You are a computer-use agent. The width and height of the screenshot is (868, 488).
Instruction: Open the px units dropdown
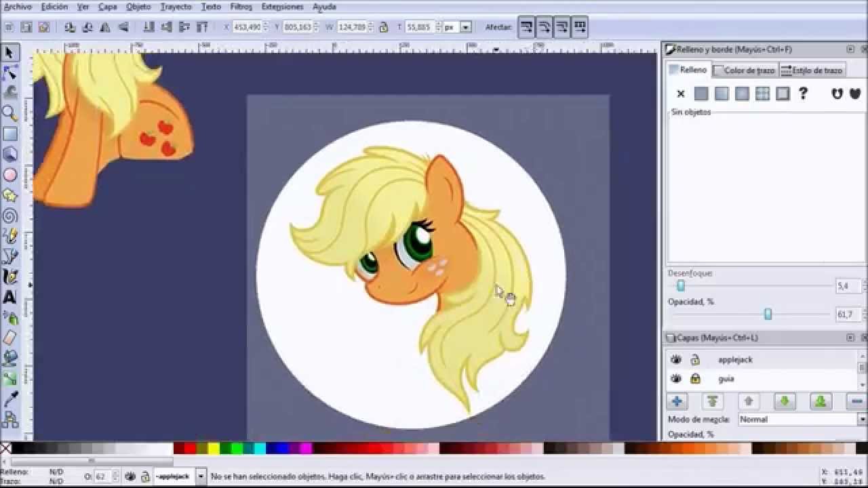pos(465,27)
